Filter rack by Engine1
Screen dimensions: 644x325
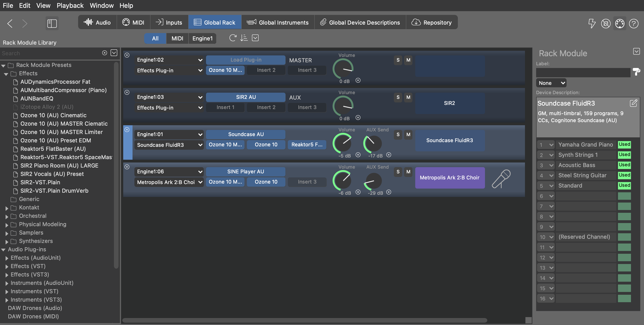pyautogui.click(x=202, y=38)
